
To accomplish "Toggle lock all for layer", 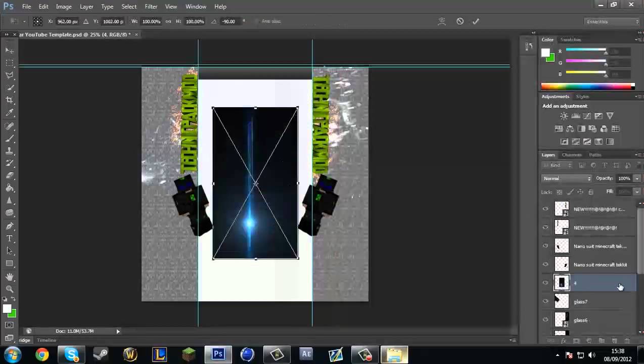I will [x=590, y=192].
